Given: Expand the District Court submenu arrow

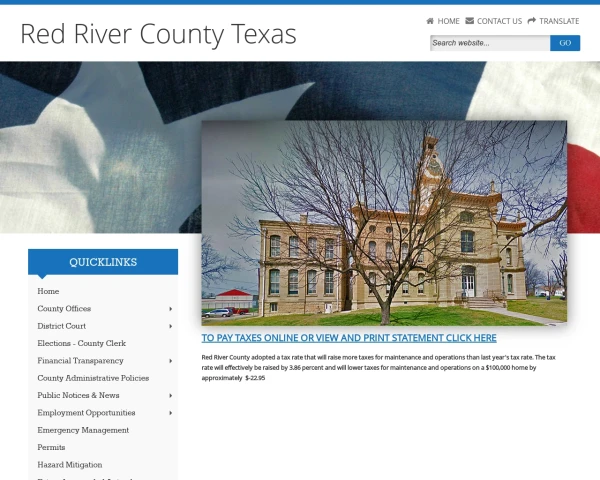Looking at the screenshot, I should 171,327.
